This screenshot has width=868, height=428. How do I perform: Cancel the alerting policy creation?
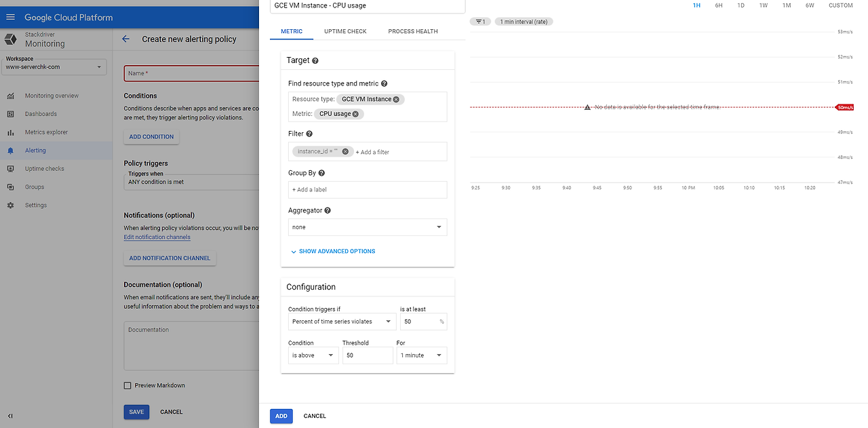(x=172, y=412)
